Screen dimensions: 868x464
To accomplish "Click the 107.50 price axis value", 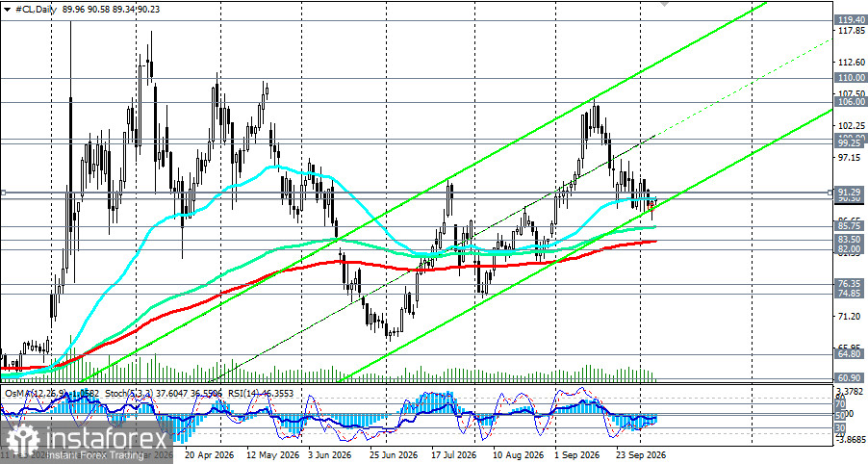I will click(852, 93).
